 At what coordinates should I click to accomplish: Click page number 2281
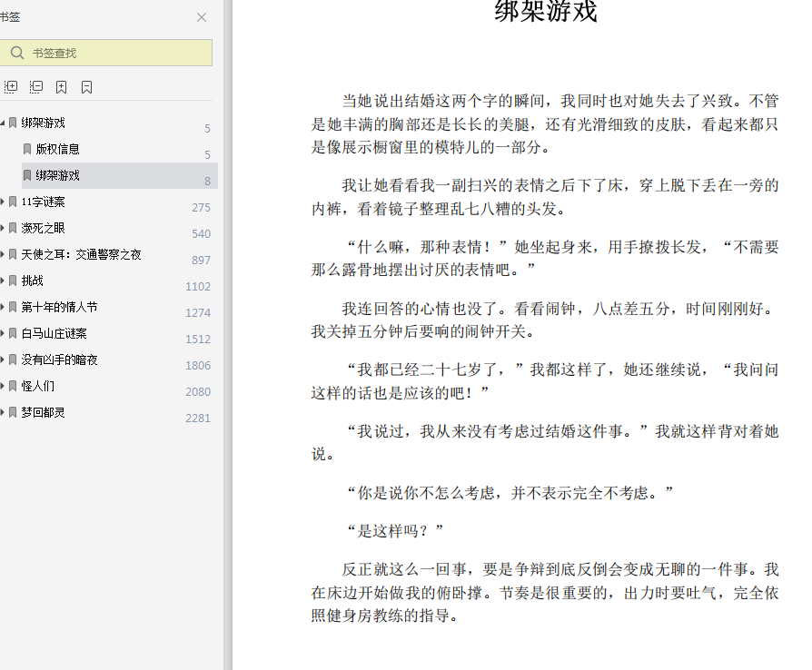click(x=198, y=419)
